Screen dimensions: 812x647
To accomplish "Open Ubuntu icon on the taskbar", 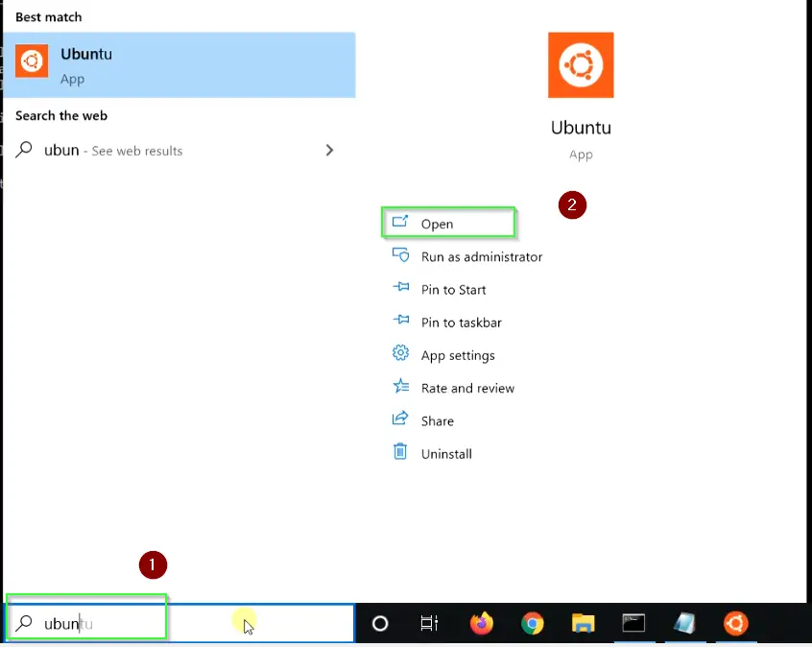I will (x=735, y=623).
